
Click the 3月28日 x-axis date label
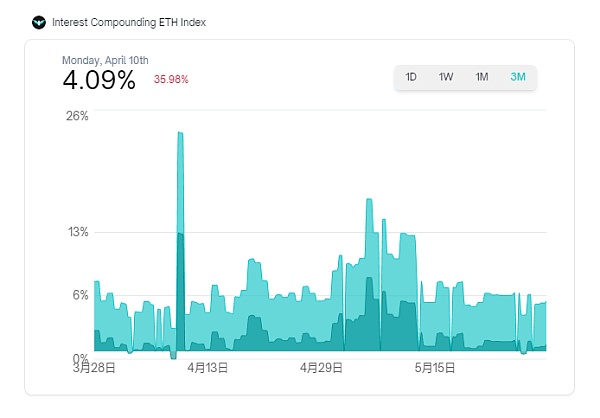94,368
